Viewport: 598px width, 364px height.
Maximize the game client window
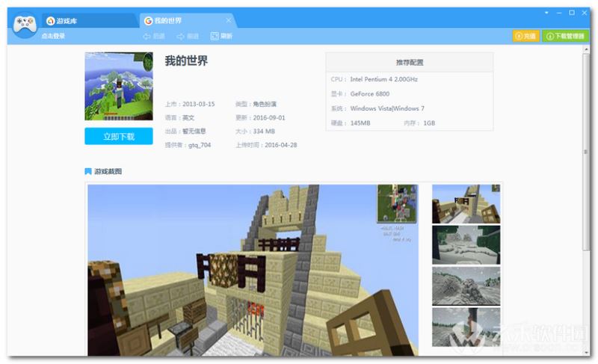pyautogui.click(x=572, y=13)
